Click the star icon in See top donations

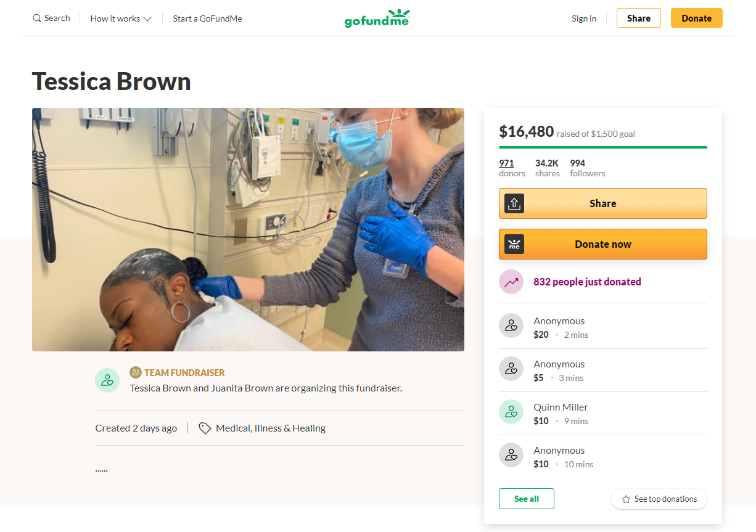coord(626,499)
